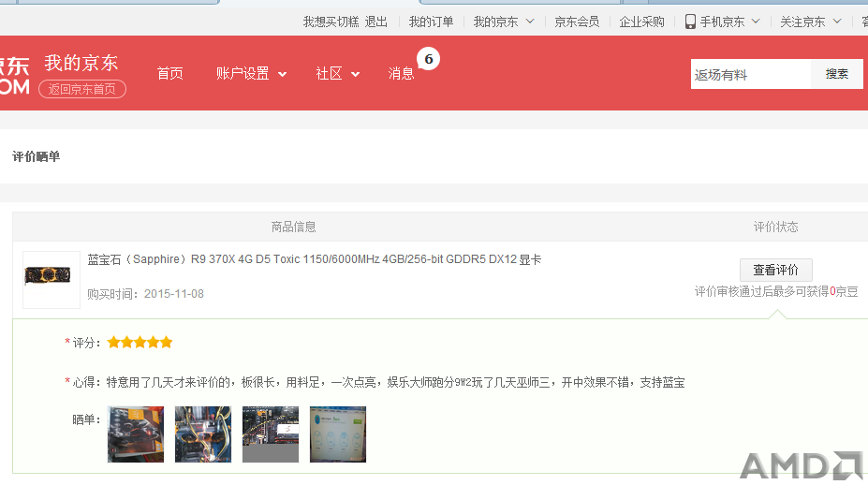
Task: Click the 评价状态 column header
Action: [x=775, y=227]
